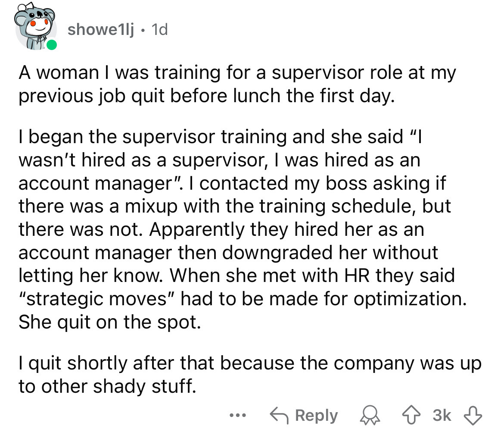Click the sentence 'She quit on the spot.'

109,322
